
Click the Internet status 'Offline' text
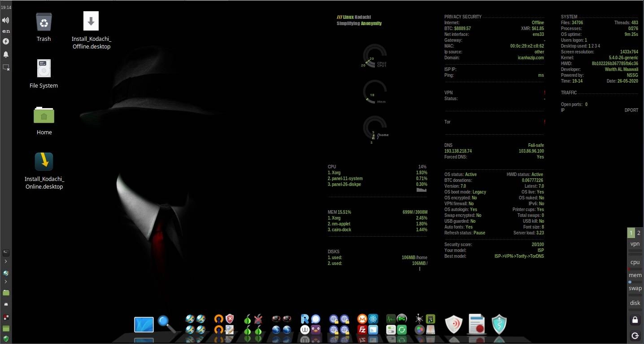[538, 22]
